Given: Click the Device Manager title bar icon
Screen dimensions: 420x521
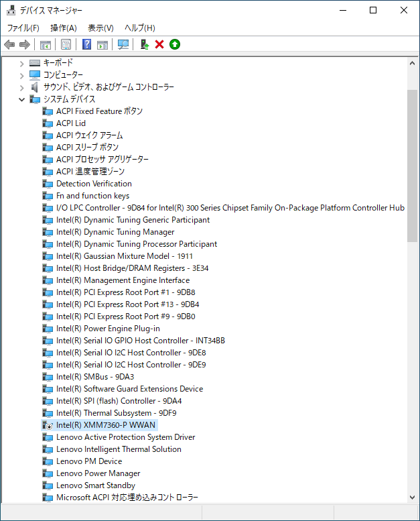Looking at the screenshot, I should pyautogui.click(x=11, y=10).
